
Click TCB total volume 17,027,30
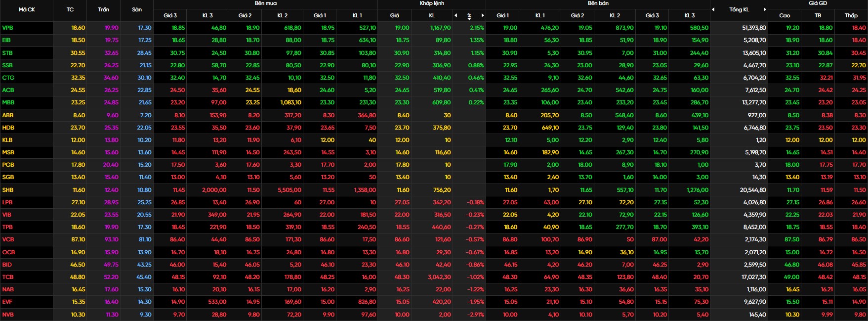click(x=753, y=277)
